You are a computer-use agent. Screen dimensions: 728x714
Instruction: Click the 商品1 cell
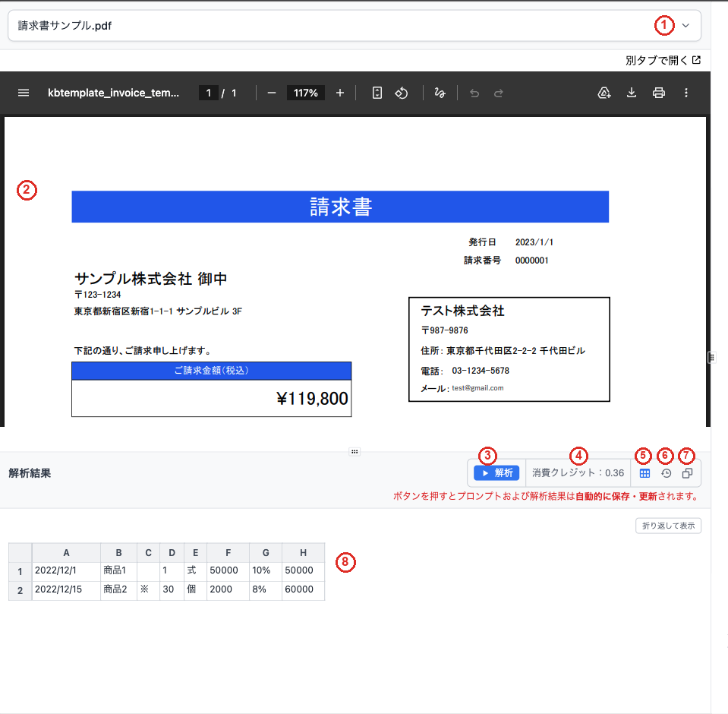[119, 570]
